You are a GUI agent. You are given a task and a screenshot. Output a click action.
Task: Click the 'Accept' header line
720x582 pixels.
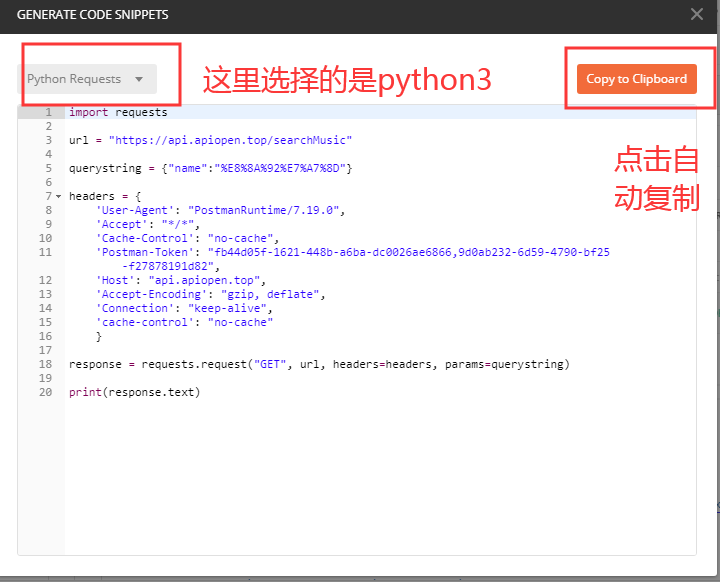[x=147, y=224]
